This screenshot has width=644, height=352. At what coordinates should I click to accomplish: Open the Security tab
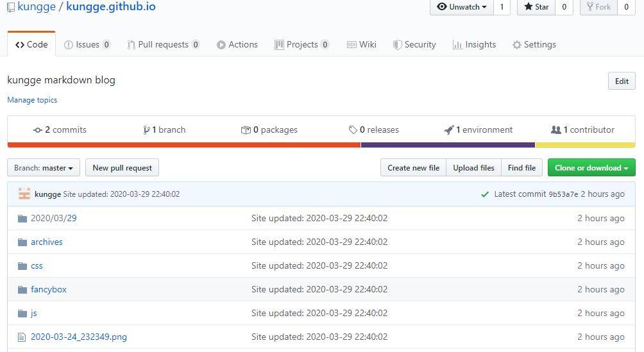tap(414, 44)
